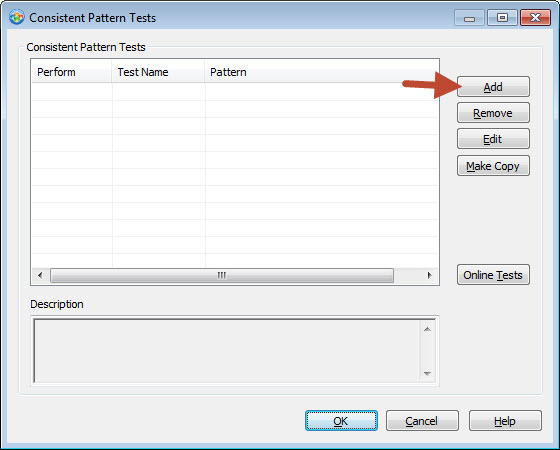Close the dialog with the red X

coord(535,18)
